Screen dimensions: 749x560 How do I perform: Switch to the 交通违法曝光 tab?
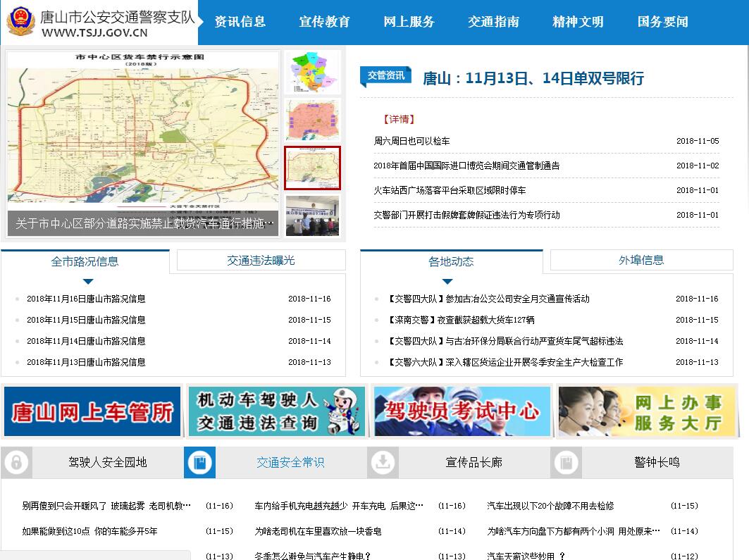(261, 260)
